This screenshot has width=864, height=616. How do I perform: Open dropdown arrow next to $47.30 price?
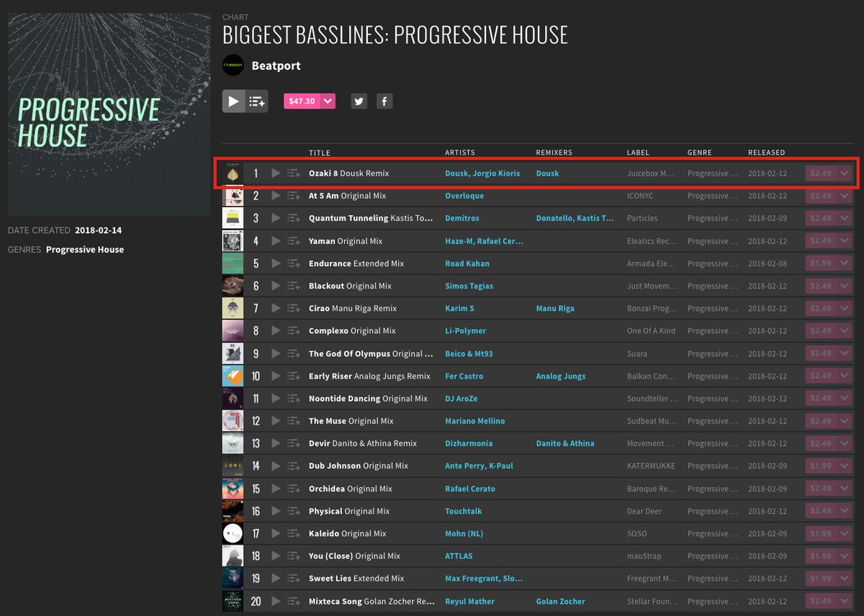(x=328, y=101)
